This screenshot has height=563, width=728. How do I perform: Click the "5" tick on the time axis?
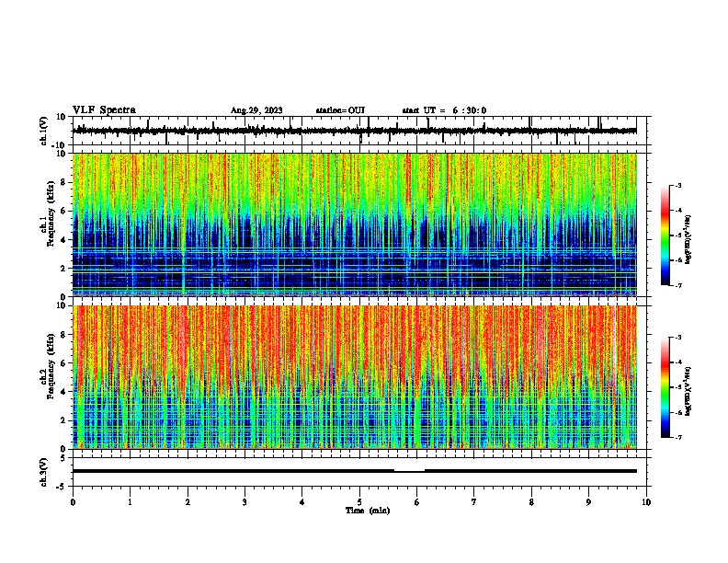click(359, 502)
